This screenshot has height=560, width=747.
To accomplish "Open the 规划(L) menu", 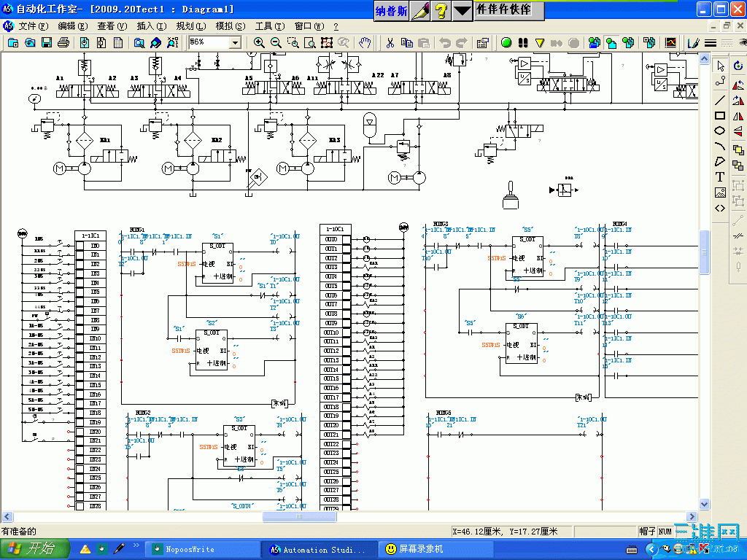I will (191, 26).
